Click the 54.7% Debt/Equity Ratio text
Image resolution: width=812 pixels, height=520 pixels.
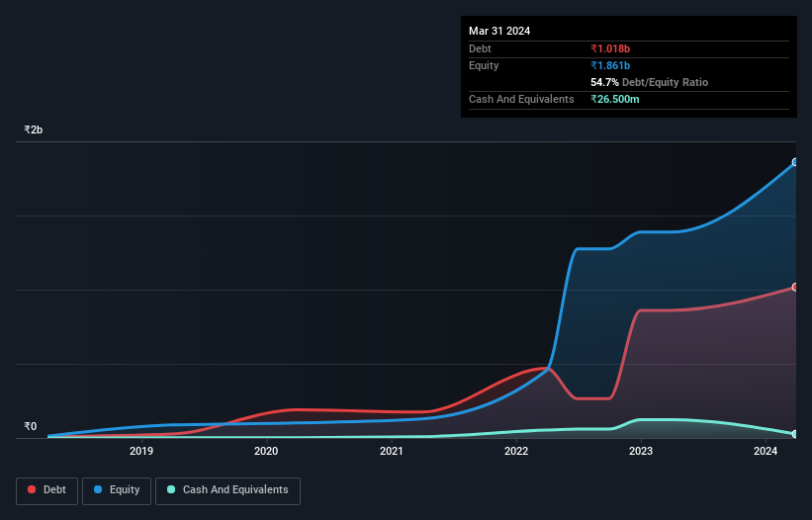point(650,82)
